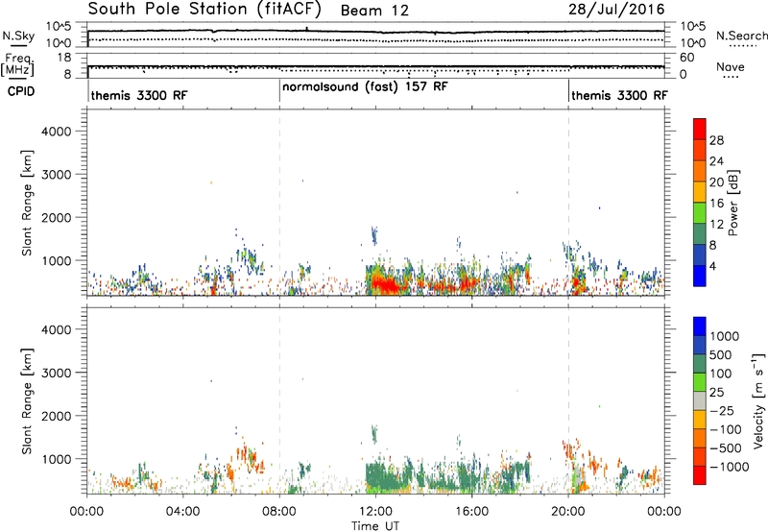Image resolution: width=768 pixels, height=532 pixels.
Task: Click the 'Time UT' axis title
Action: 375,526
